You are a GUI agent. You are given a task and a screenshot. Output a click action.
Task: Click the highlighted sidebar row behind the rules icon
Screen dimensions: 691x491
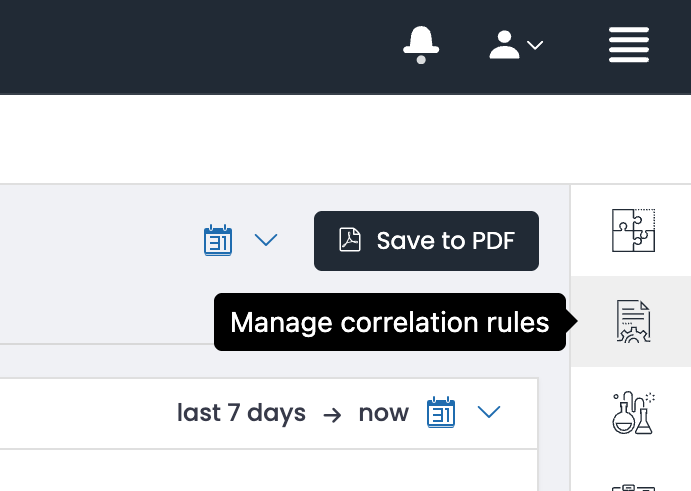tap(631, 321)
